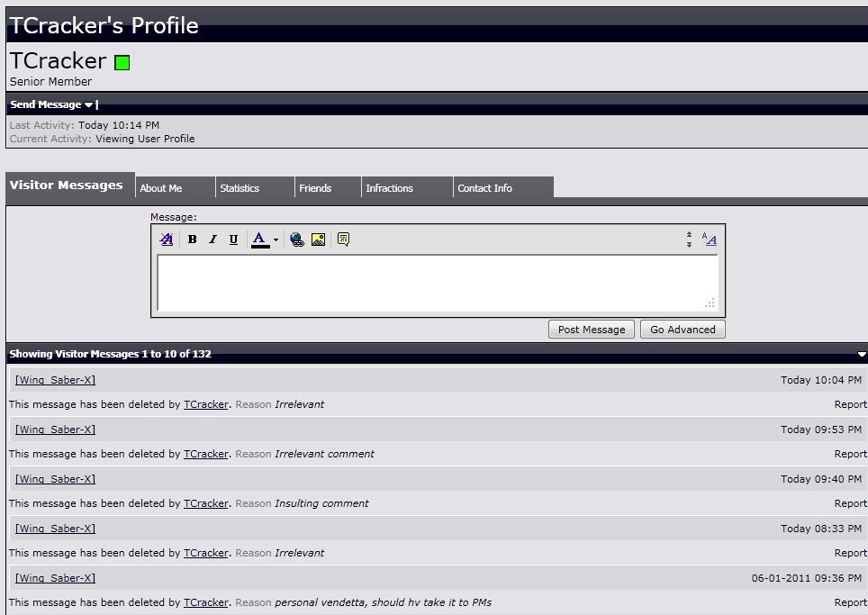Open the Send Message dropdown
The height and width of the screenshot is (615, 868).
coord(51,104)
